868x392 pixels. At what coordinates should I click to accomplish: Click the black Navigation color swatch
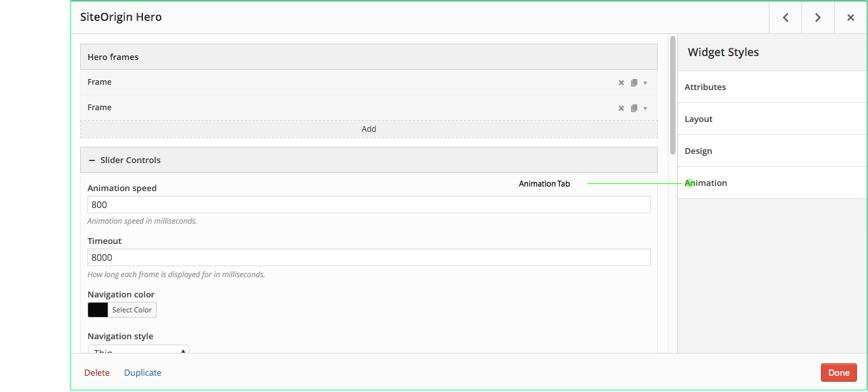click(98, 310)
